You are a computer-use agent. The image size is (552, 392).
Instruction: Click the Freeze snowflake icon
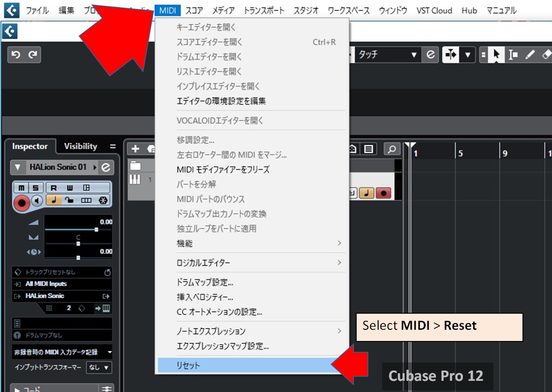coord(103,201)
